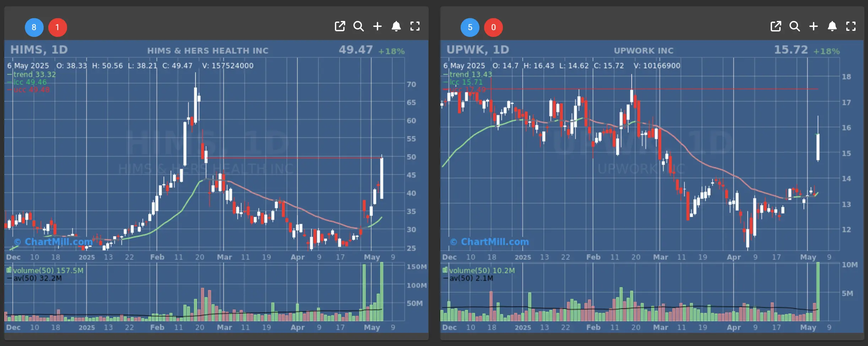Click the trend 13.43 legend on UPWK
This screenshot has width=868, height=346.
pyautogui.click(x=468, y=75)
